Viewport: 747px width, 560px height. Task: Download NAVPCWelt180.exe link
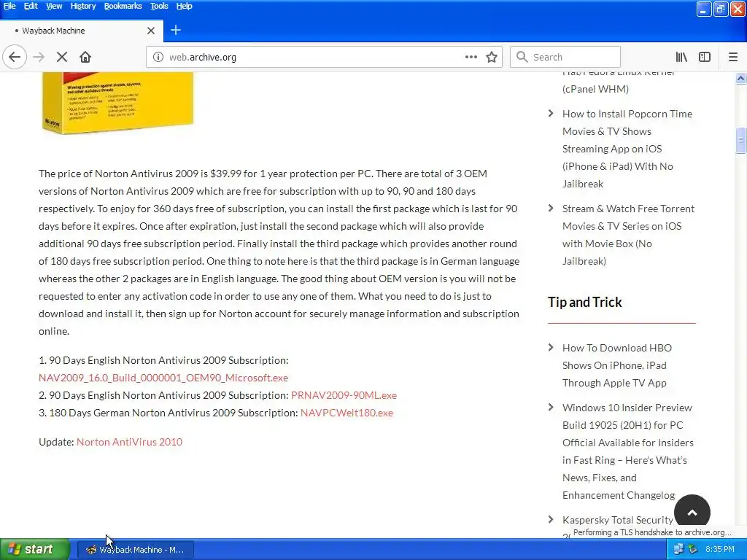tap(347, 413)
